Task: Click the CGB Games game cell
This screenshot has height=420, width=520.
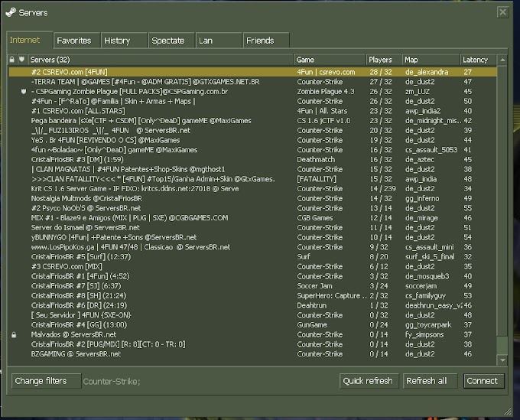Action: click(x=315, y=218)
